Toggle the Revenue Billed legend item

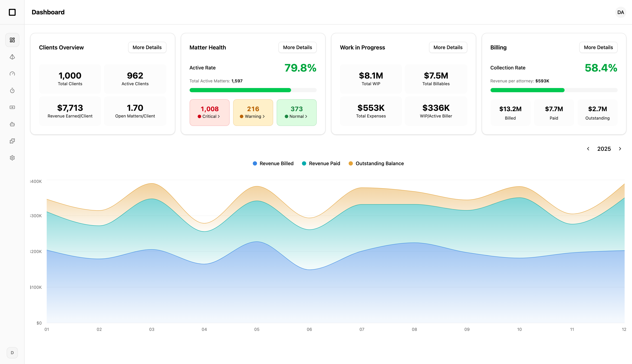click(x=273, y=163)
